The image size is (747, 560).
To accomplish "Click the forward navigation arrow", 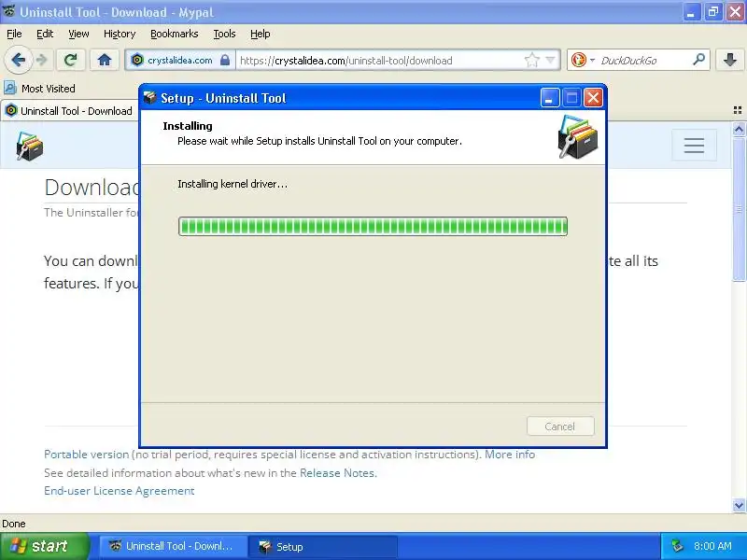I will click(x=42, y=60).
